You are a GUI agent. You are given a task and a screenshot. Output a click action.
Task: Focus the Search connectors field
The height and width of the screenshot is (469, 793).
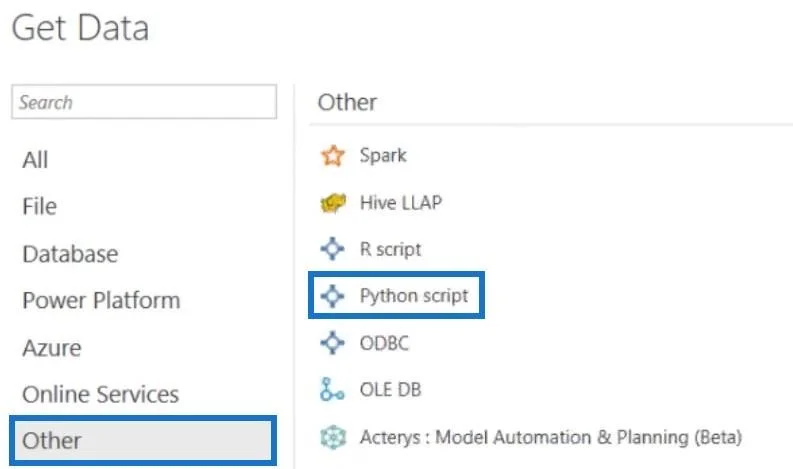pos(144,102)
